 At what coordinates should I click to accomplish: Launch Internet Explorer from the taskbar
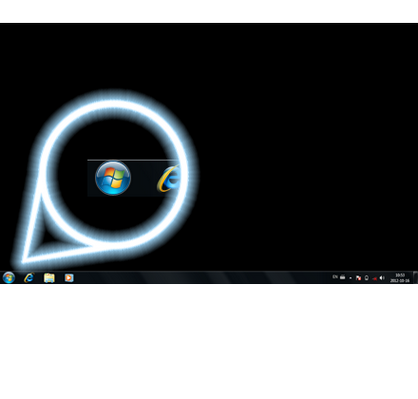tap(29, 277)
